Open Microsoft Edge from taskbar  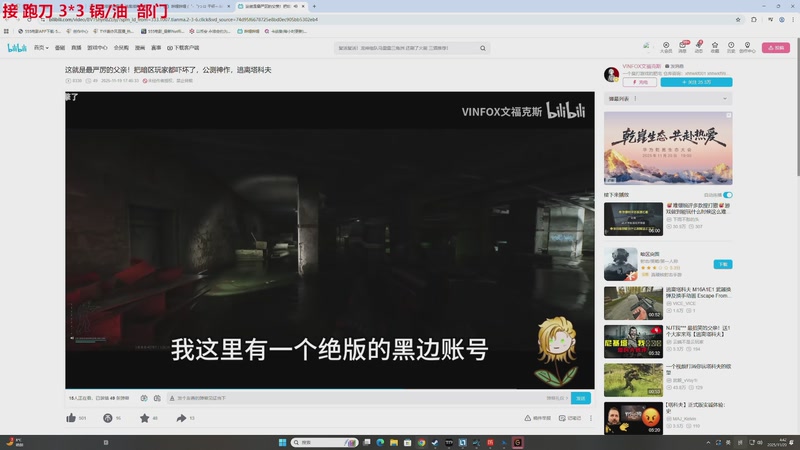pos(380,442)
